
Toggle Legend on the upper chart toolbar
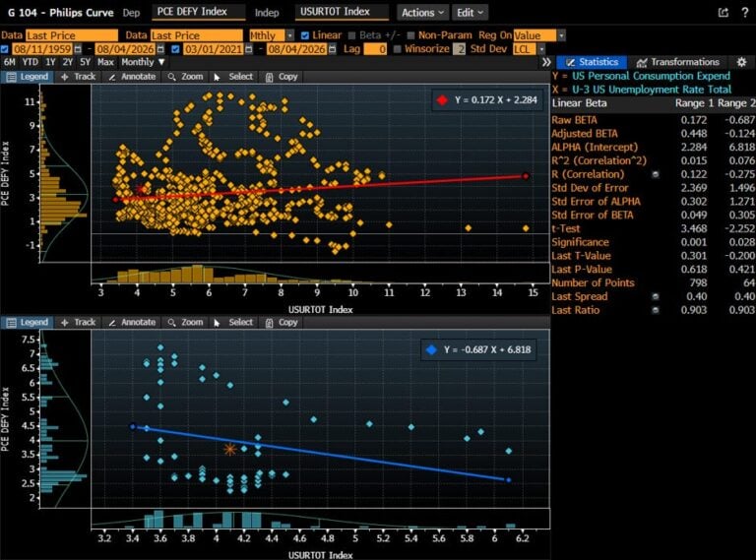(x=27, y=77)
